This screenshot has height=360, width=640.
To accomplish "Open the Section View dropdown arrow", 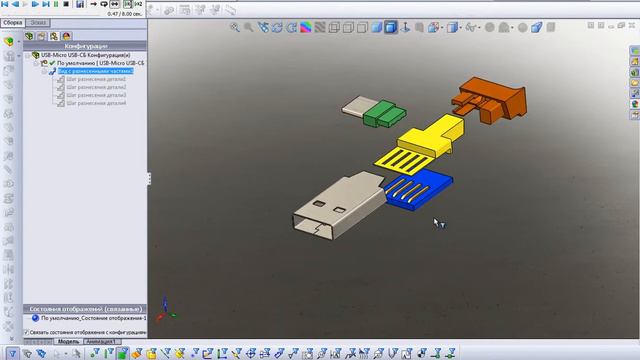I will (x=442, y=28).
